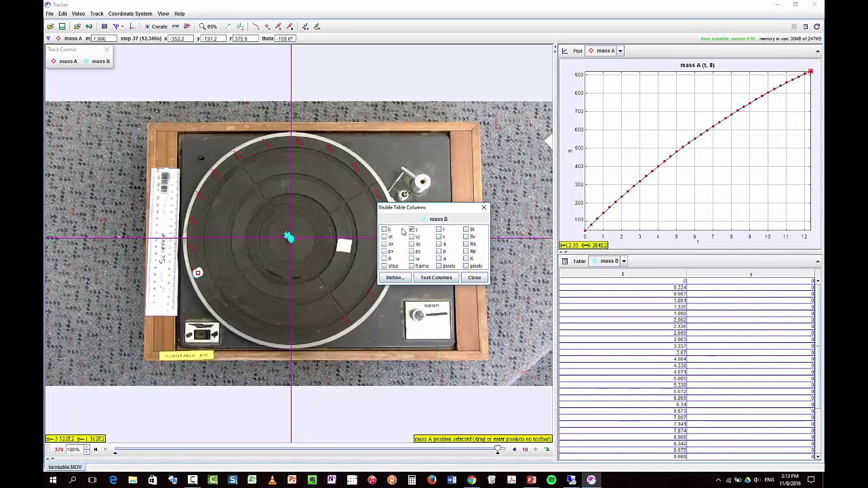Click the Plot button in plot panel
Screen dimensions: 868x488
click(572, 51)
